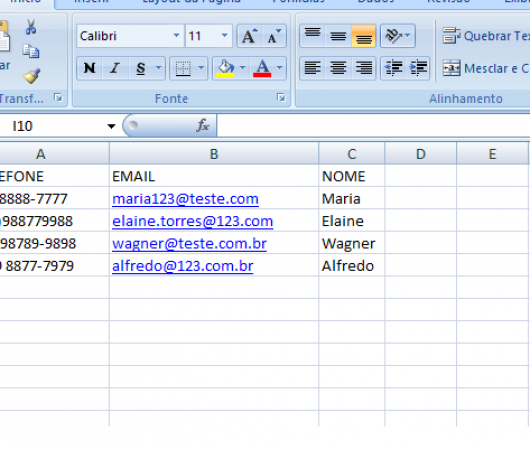Image resolution: width=530 pixels, height=450 pixels.
Task: Click the Cut scissors icon
Action: pyautogui.click(x=31, y=27)
